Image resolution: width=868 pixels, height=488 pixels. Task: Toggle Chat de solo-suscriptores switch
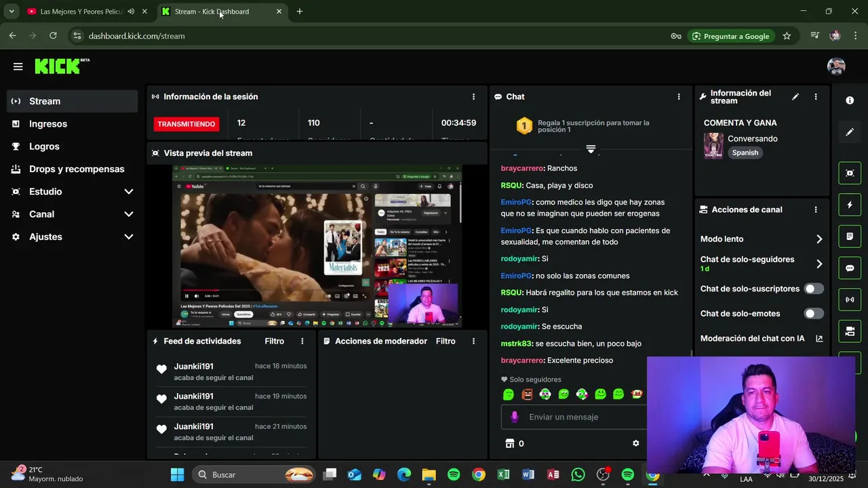pos(814,289)
